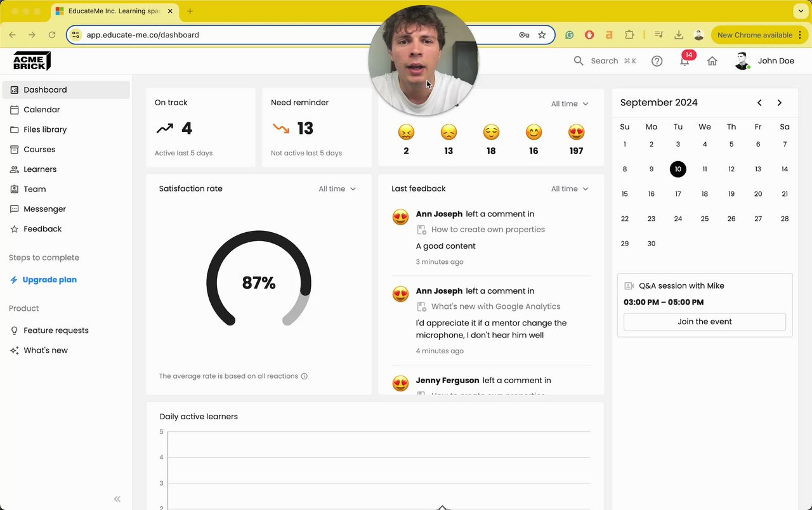Viewport: 812px width, 510px height.
Task: Open How to create own properties link
Action: (x=488, y=230)
